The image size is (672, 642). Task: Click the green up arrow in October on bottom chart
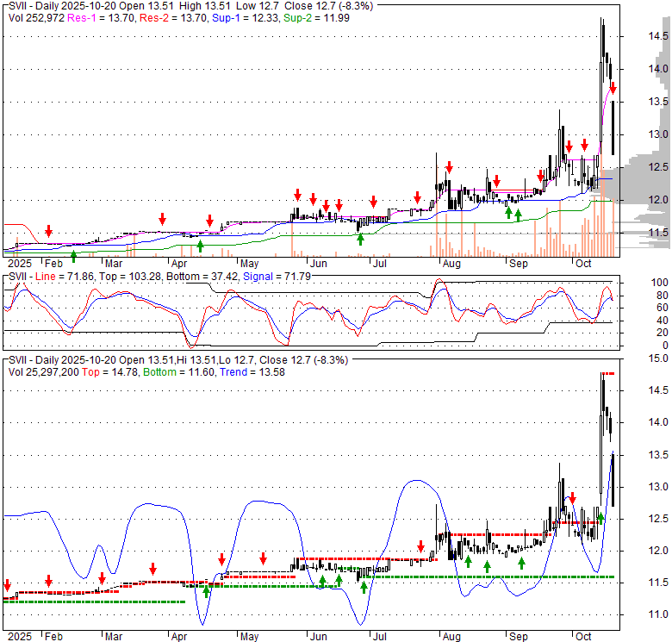click(600, 518)
